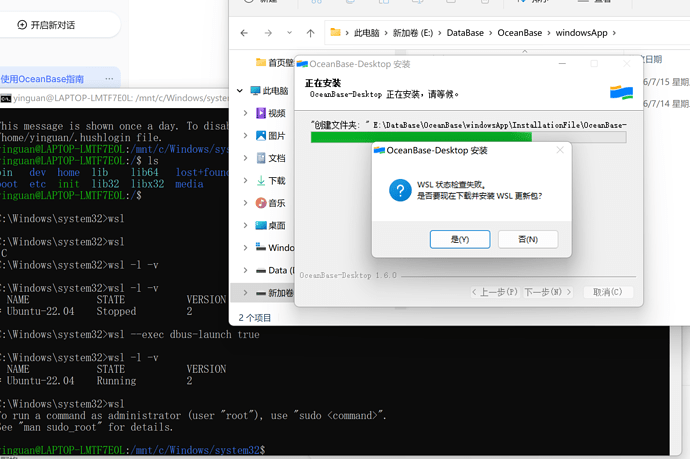Collapse the This PC tree node
The image size is (690, 459).
(240, 91)
